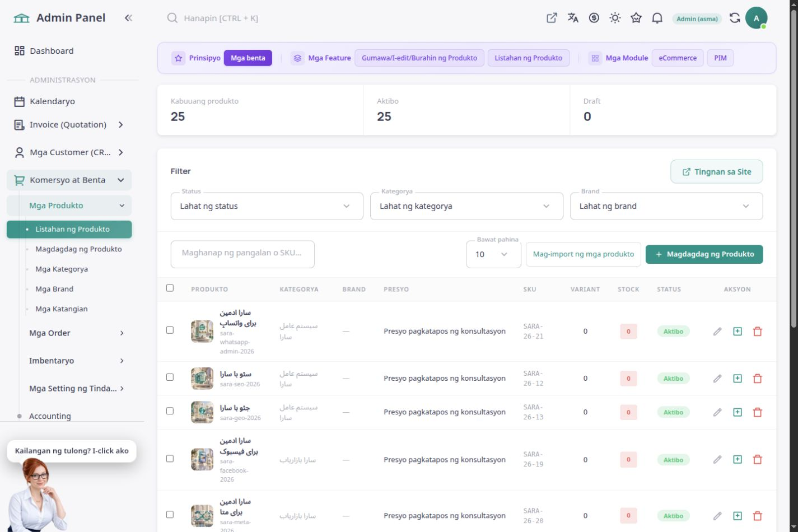This screenshot has height=532, width=798.
Task: Tick the select-all checkbox in the table header
Action: [170, 288]
